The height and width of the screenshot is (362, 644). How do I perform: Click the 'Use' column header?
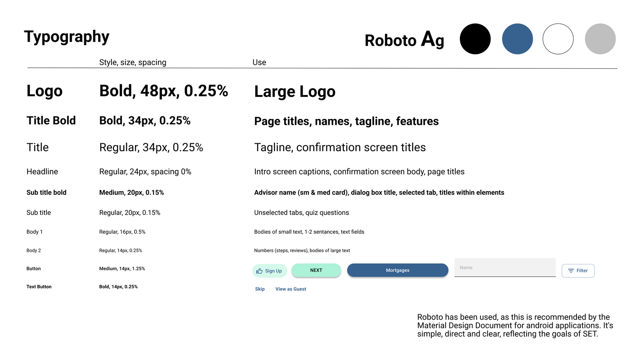click(x=259, y=62)
